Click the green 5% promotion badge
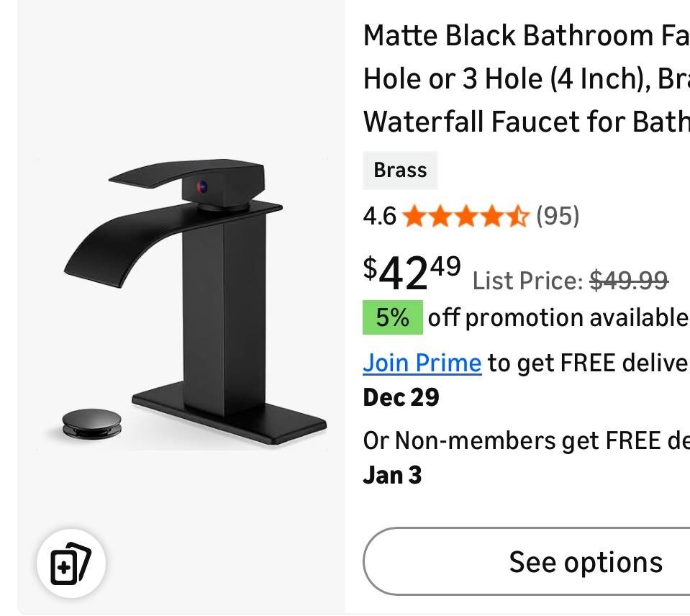 point(392,317)
